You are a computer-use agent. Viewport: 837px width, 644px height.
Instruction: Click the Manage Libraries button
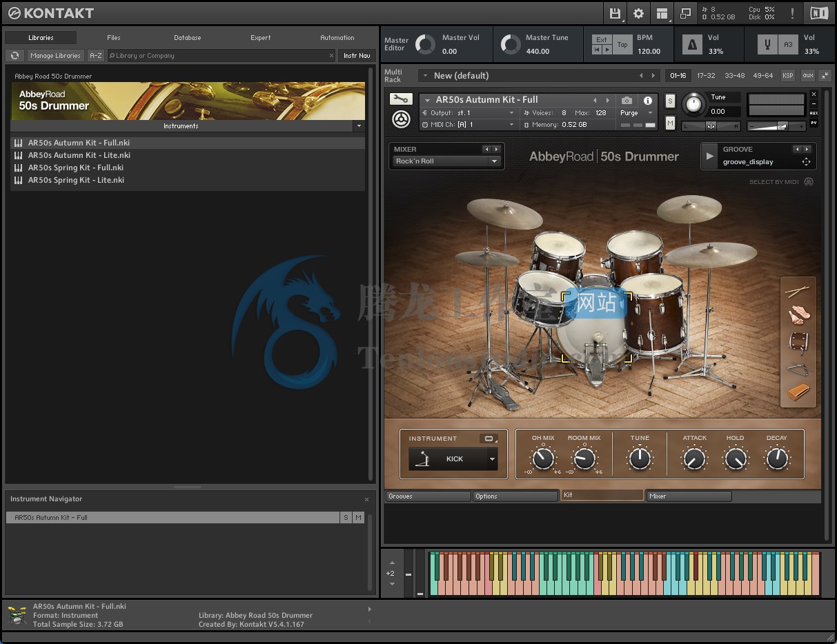click(56, 56)
